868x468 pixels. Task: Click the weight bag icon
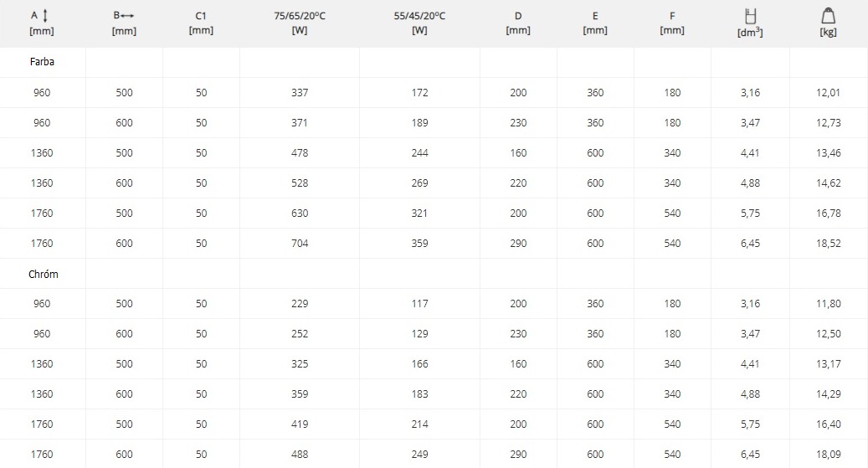(x=828, y=16)
